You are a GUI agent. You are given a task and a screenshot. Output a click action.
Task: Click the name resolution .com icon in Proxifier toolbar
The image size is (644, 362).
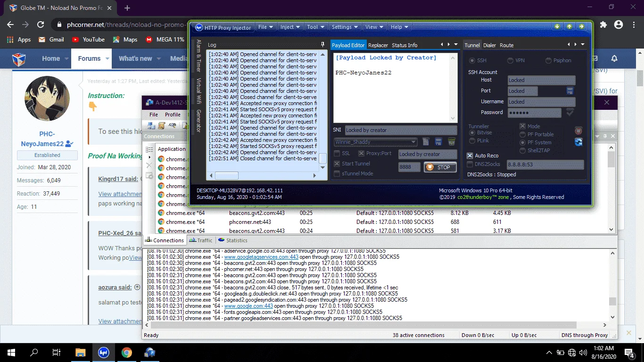pyautogui.click(x=173, y=125)
